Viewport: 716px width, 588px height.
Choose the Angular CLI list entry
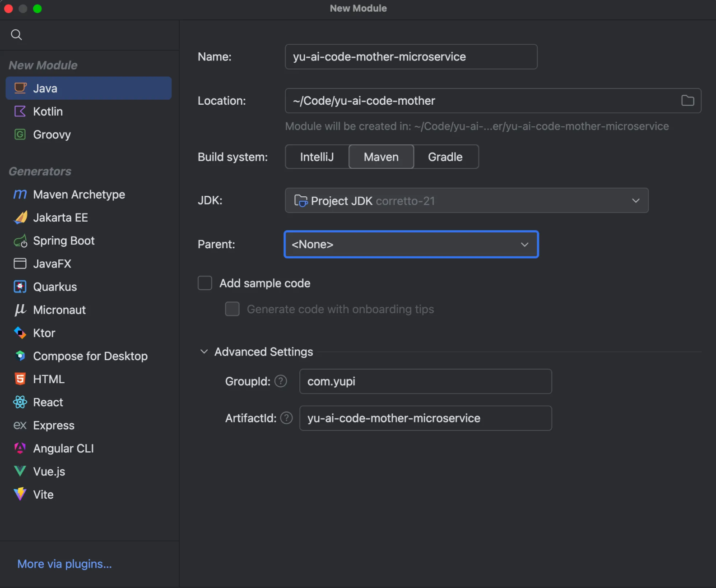(88, 448)
